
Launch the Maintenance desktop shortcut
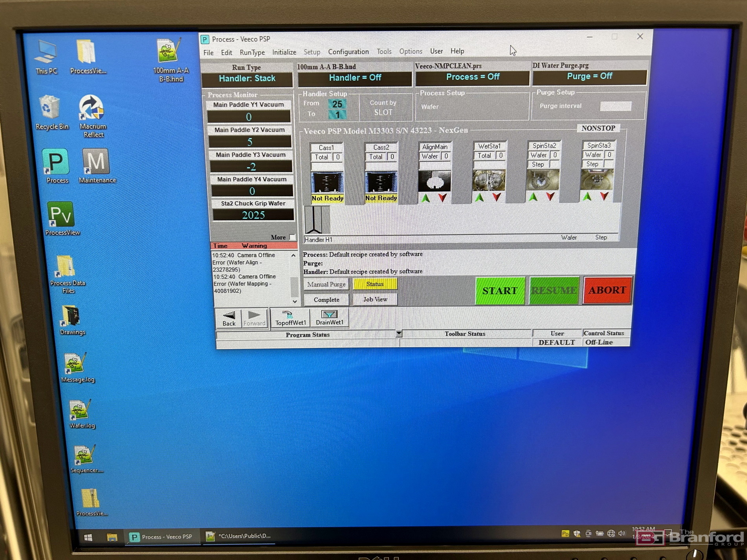coord(97,166)
